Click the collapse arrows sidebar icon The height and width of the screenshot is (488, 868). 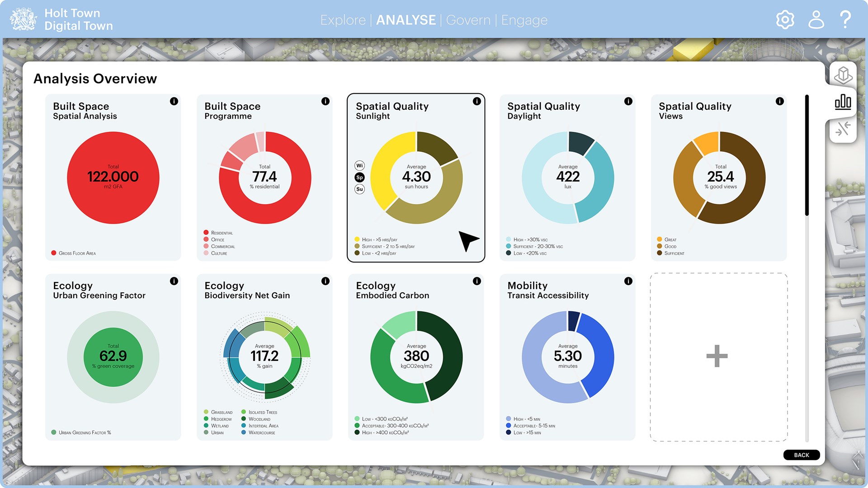tap(843, 128)
